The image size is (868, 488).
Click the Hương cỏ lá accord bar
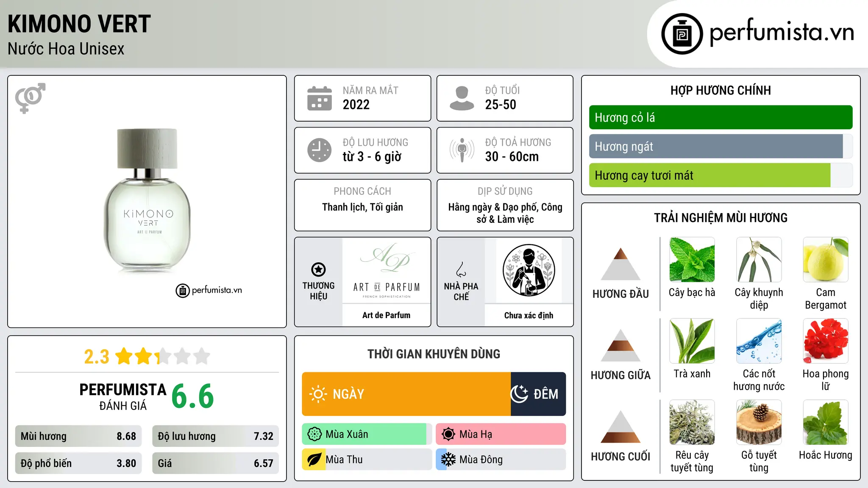click(721, 117)
